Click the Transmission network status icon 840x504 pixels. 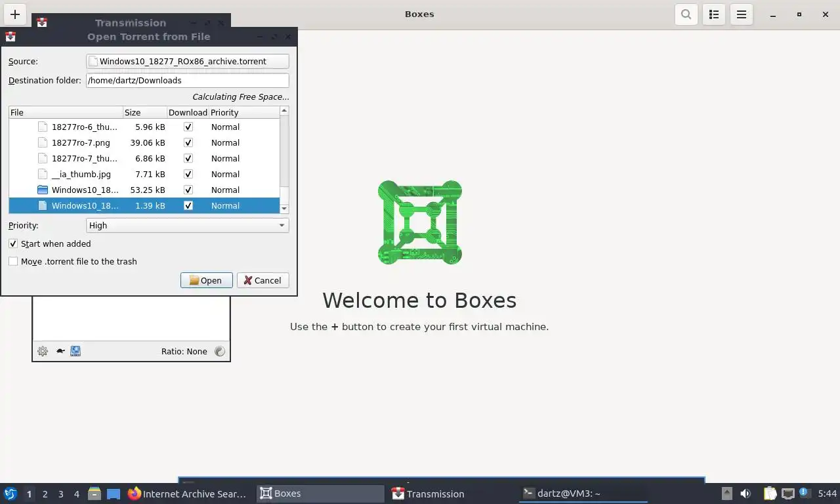pyautogui.click(x=75, y=351)
